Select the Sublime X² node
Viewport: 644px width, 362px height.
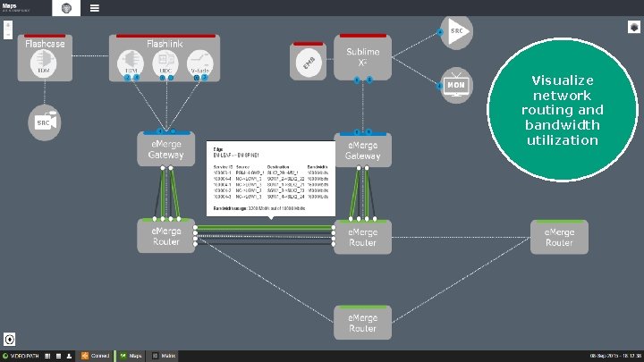click(362, 57)
